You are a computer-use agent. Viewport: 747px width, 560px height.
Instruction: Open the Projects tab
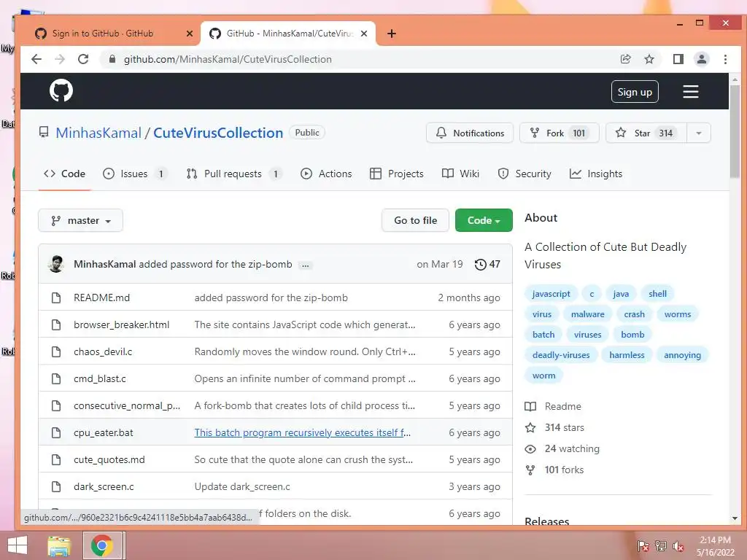[396, 174]
